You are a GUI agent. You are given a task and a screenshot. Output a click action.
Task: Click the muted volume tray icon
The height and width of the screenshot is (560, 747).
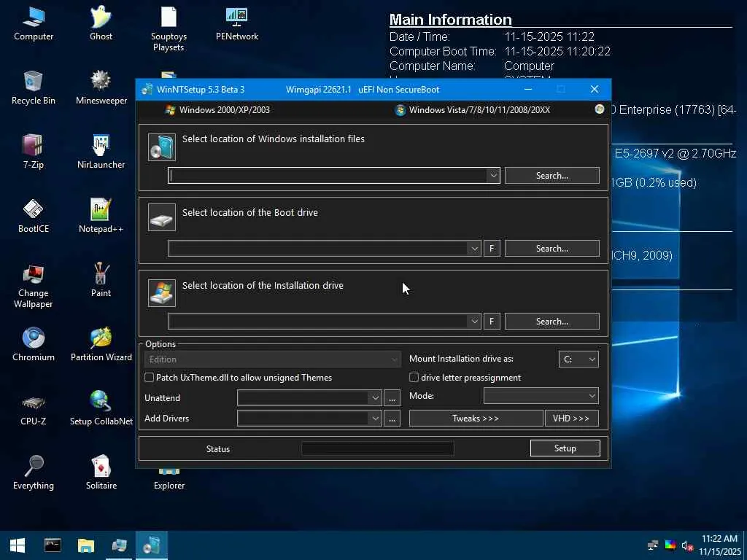pyautogui.click(x=687, y=546)
